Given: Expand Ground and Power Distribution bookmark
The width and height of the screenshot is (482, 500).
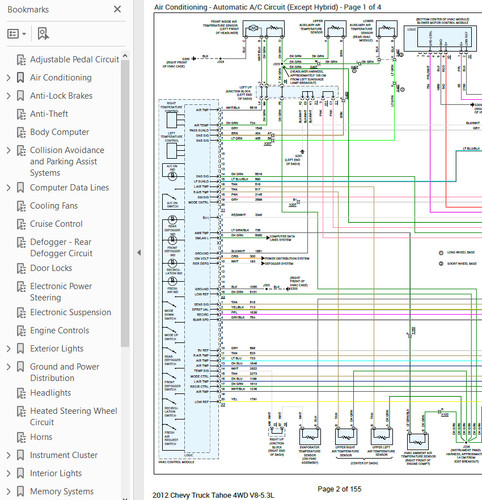Looking at the screenshot, I should tap(9, 367).
